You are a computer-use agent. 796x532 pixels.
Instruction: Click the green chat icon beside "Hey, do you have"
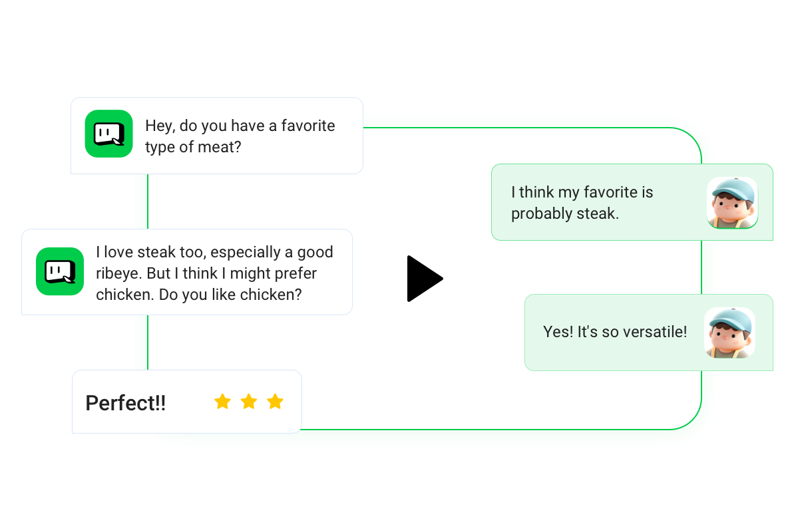click(108, 134)
